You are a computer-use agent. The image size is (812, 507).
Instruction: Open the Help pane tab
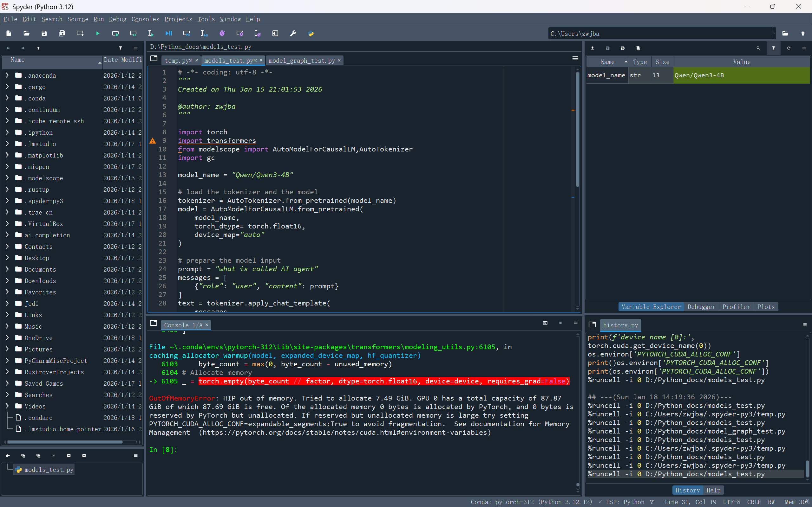click(x=713, y=490)
